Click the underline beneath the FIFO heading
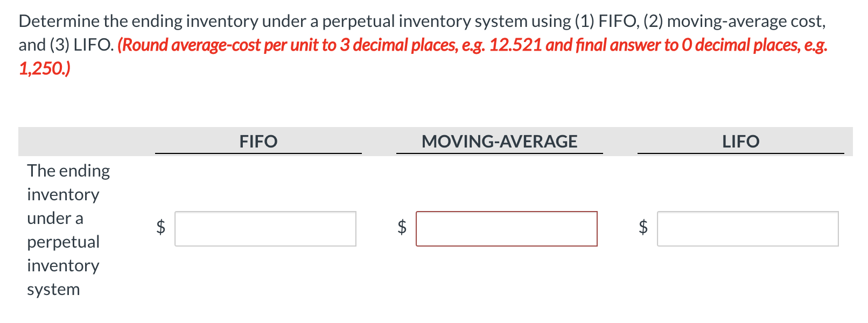Screen dimensions: 868x323 [x=258, y=155]
